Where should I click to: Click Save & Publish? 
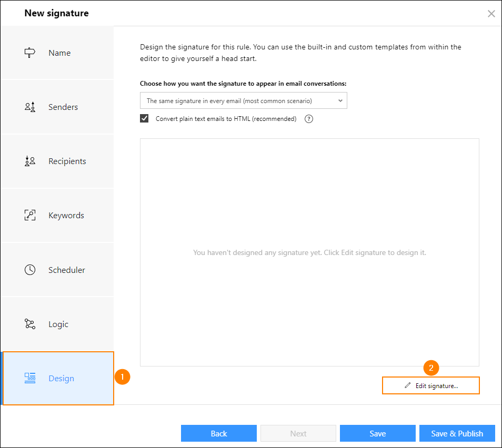[457, 433]
